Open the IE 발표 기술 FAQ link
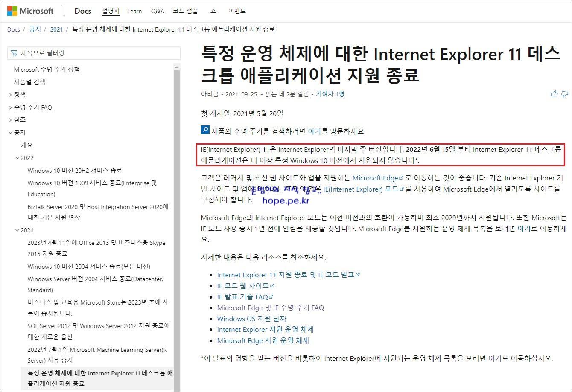Image resolution: width=572 pixels, height=392 pixels. [245, 297]
